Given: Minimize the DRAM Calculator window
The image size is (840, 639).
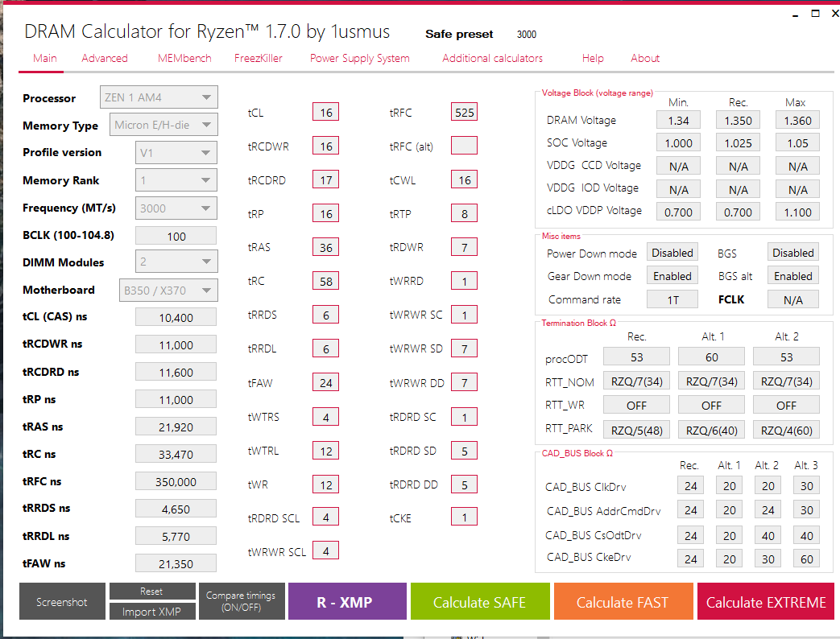Looking at the screenshot, I should pos(796,14).
